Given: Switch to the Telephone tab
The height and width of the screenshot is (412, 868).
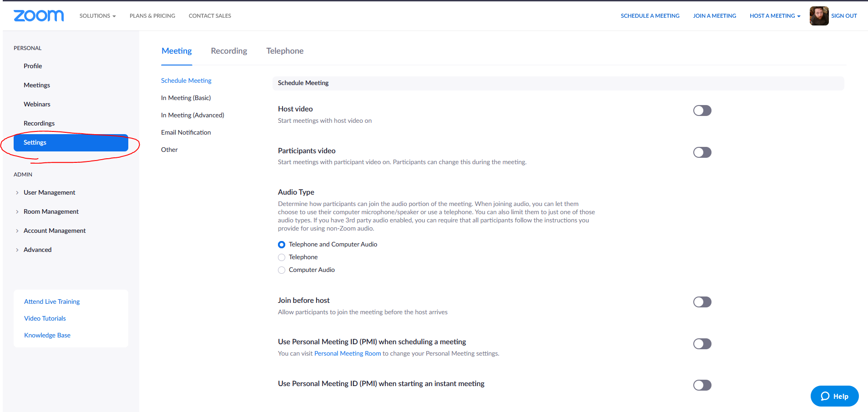Looking at the screenshot, I should click(x=285, y=51).
